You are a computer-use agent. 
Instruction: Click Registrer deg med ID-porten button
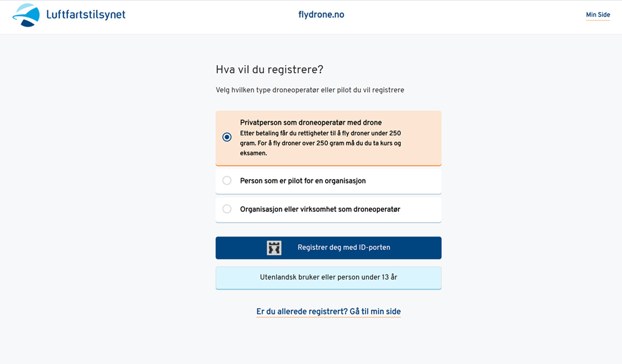click(328, 248)
